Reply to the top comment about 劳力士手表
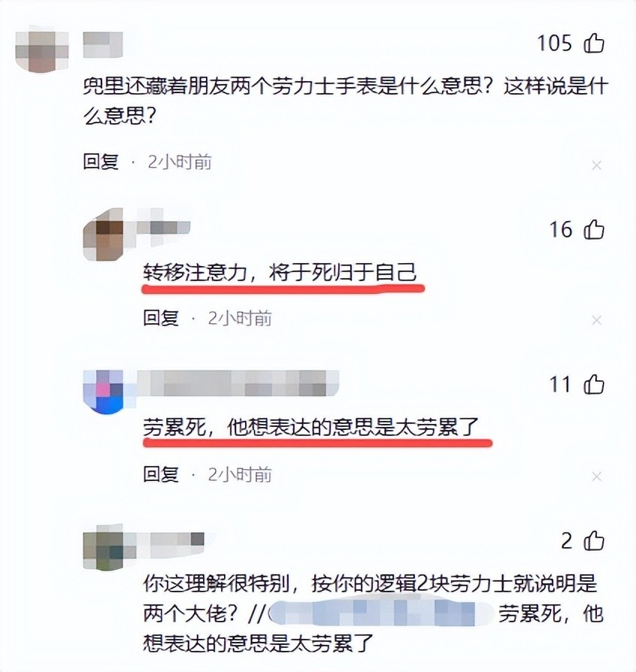The image size is (636, 672). (101, 162)
